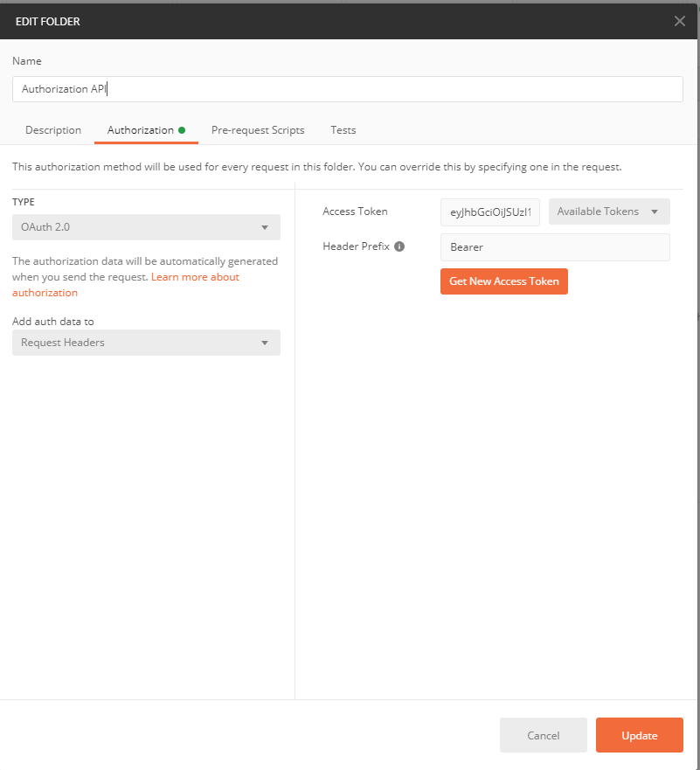Image resolution: width=700 pixels, height=770 pixels.
Task: Close the Edit Folder dialog with X
Action: point(679,21)
